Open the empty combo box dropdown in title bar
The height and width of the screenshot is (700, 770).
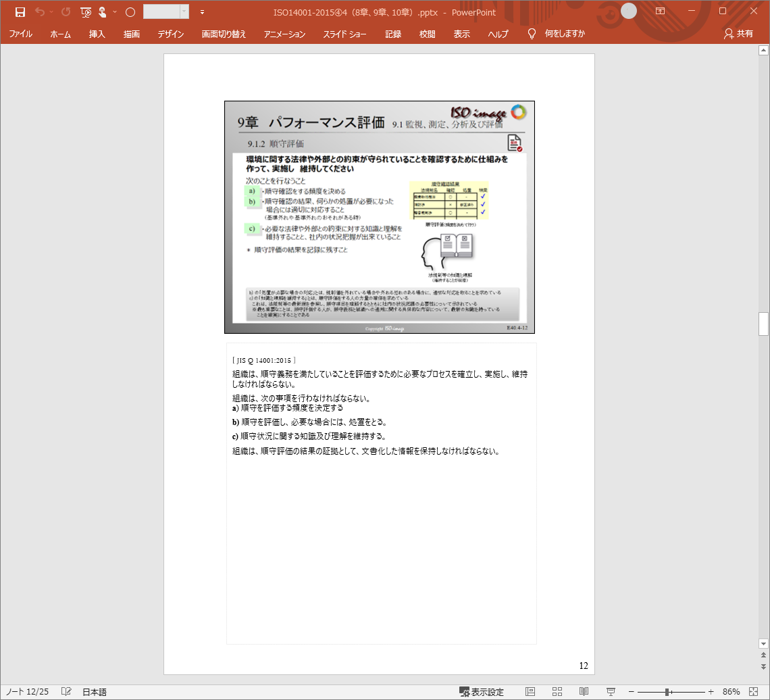184,12
